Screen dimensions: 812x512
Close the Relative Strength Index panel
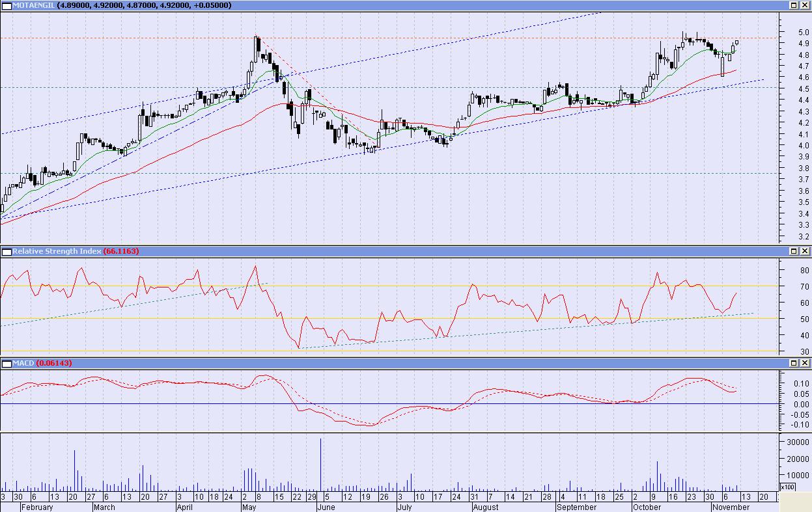point(805,251)
